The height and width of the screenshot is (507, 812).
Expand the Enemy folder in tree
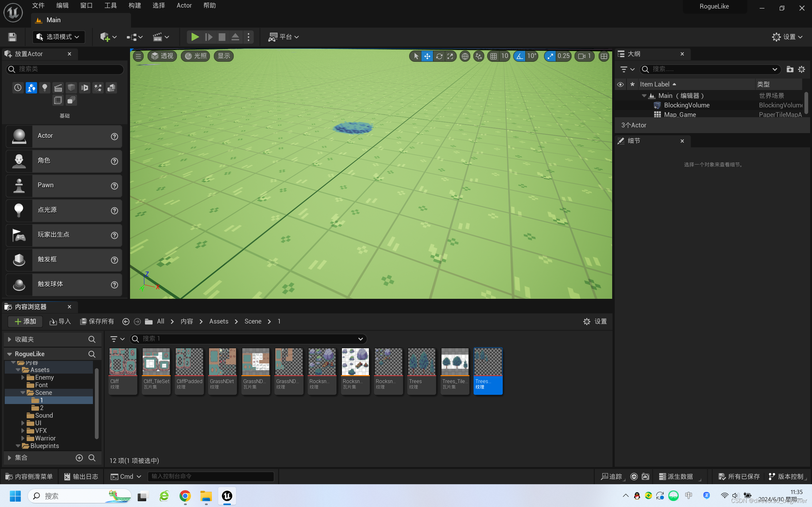click(23, 378)
